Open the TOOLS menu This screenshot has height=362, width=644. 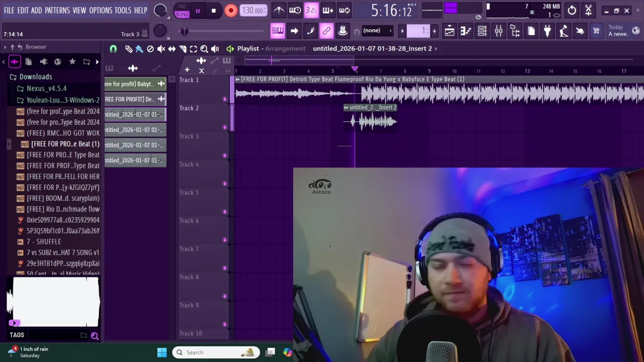pos(123,10)
